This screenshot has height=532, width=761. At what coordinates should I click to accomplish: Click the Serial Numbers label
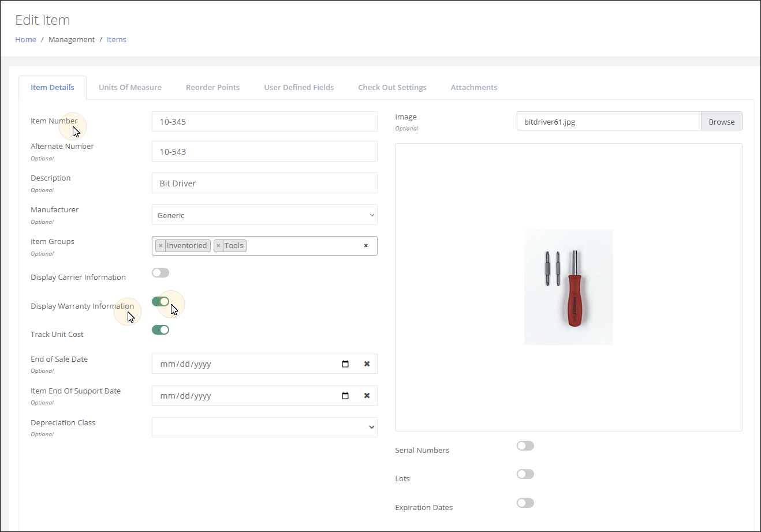click(x=422, y=451)
